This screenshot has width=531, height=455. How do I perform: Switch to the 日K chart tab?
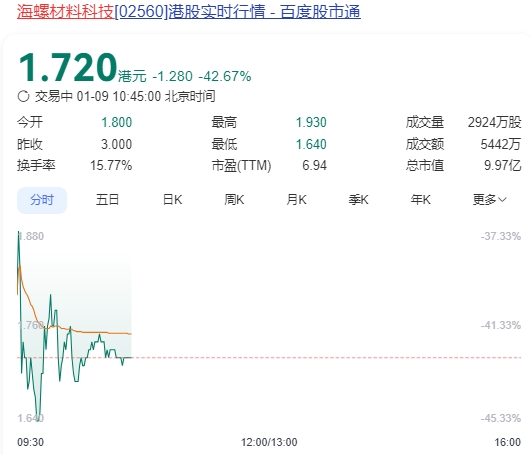coord(172,200)
